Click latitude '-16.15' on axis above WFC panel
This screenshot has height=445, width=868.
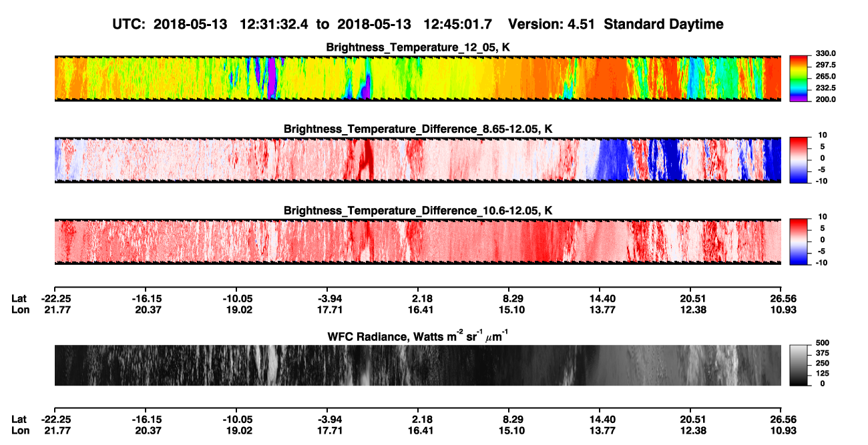click(146, 298)
